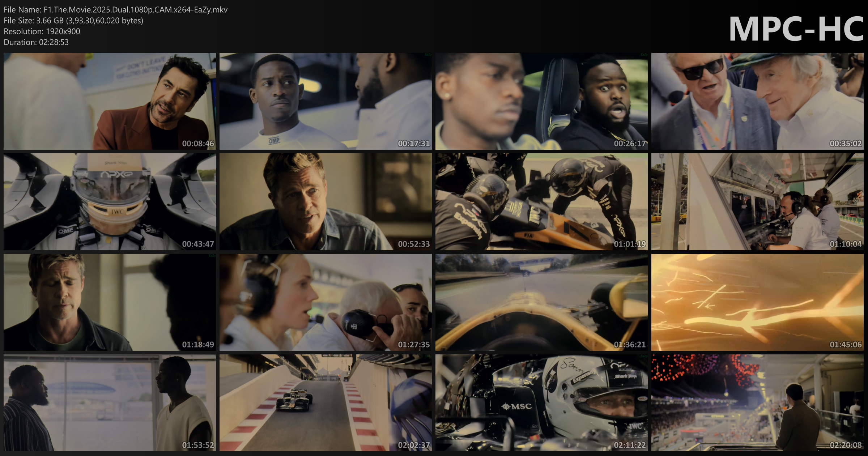
Task: Click the 02:11:22 timestamp label
Action: [x=630, y=445]
